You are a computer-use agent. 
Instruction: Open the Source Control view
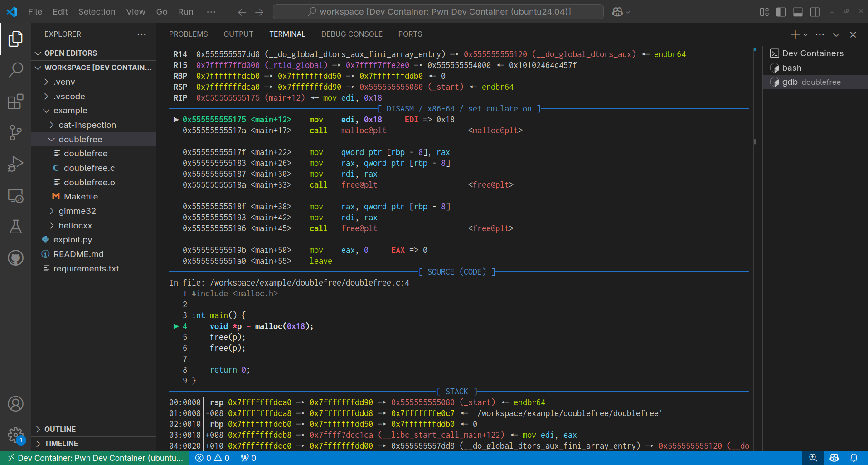click(x=15, y=132)
